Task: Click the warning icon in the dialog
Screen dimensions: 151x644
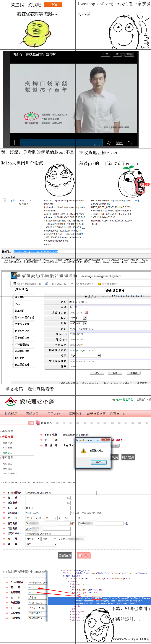Action: click(84, 451)
